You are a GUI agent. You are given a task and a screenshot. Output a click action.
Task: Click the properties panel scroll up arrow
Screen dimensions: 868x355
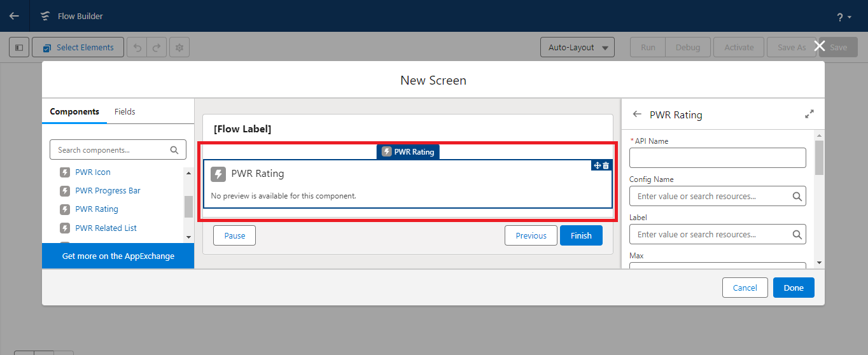(x=819, y=136)
